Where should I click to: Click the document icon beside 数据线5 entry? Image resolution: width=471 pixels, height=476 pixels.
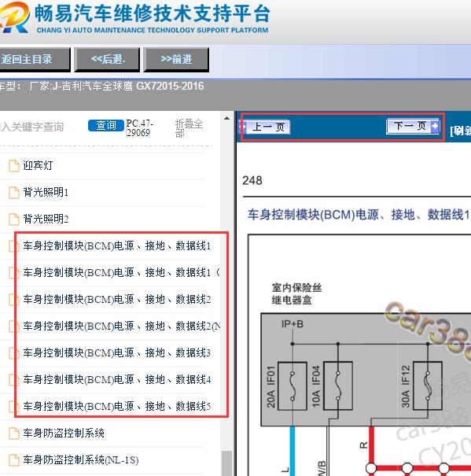click(14, 406)
